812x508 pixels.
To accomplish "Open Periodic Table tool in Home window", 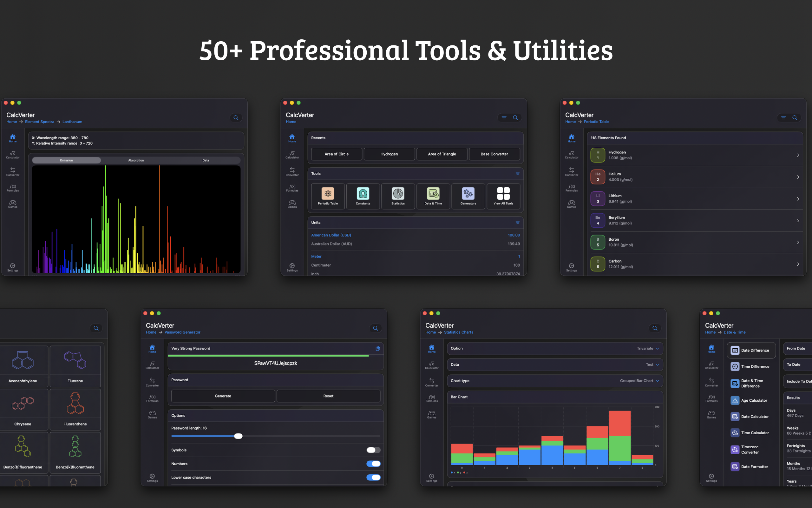I will [x=328, y=196].
